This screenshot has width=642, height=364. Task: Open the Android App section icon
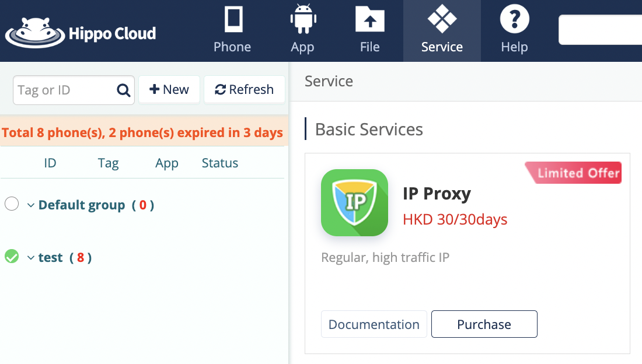point(303,19)
